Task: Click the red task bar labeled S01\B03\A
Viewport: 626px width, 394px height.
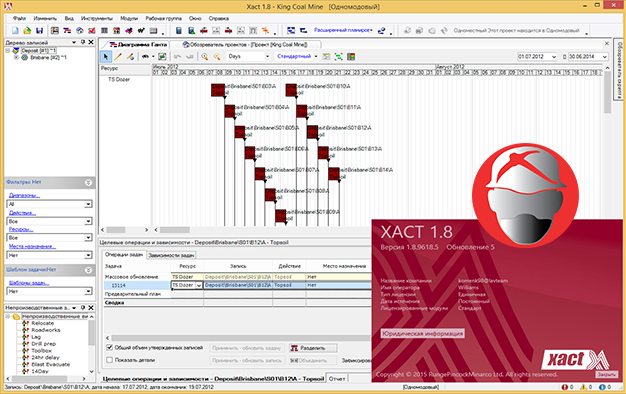Action: coord(218,90)
